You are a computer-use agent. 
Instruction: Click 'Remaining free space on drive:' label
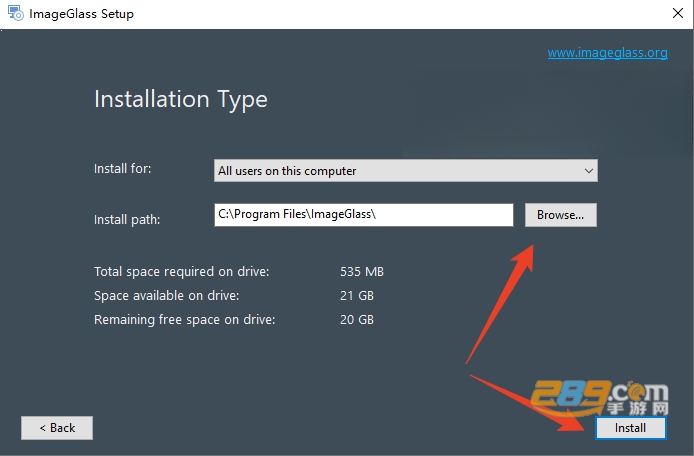(185, 319)
